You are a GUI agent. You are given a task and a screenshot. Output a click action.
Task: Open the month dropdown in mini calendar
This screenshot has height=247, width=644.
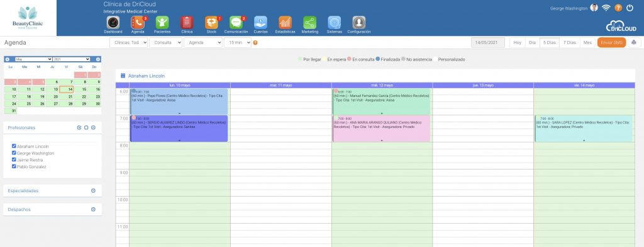click(34, 59)
